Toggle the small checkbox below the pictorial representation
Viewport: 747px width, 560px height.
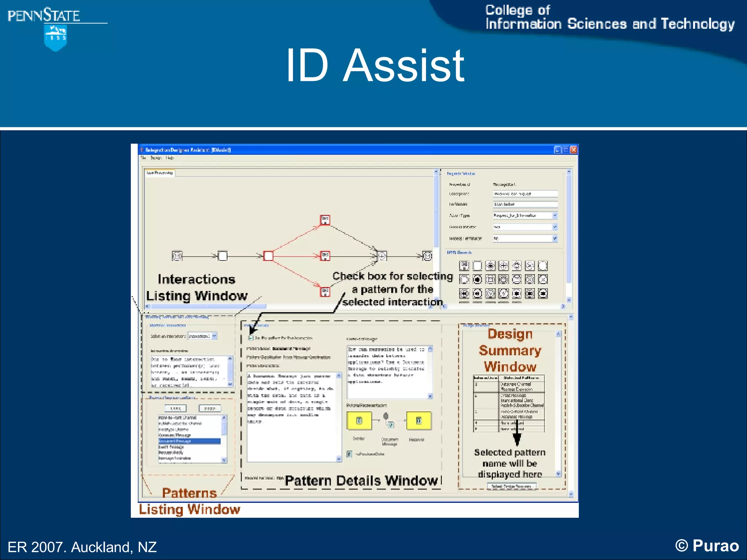[349, 454]
